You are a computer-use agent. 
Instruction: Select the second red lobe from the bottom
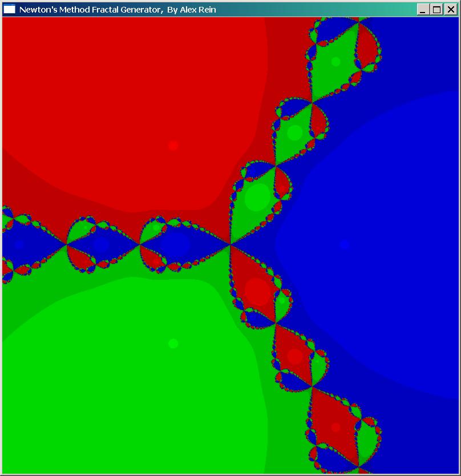click(294, 357)
